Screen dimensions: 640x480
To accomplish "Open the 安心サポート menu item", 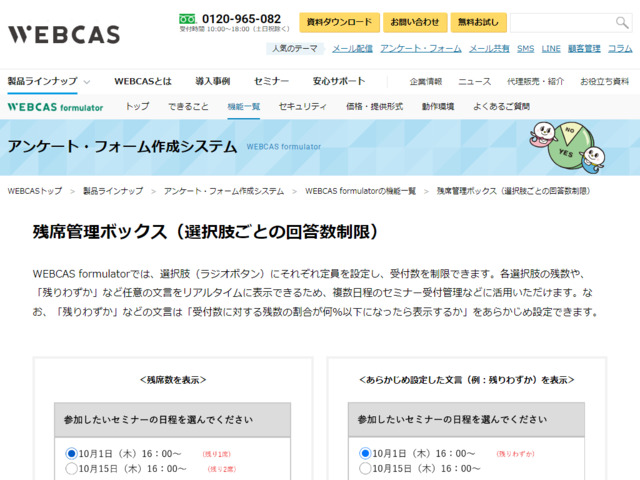I will (339, 81).
